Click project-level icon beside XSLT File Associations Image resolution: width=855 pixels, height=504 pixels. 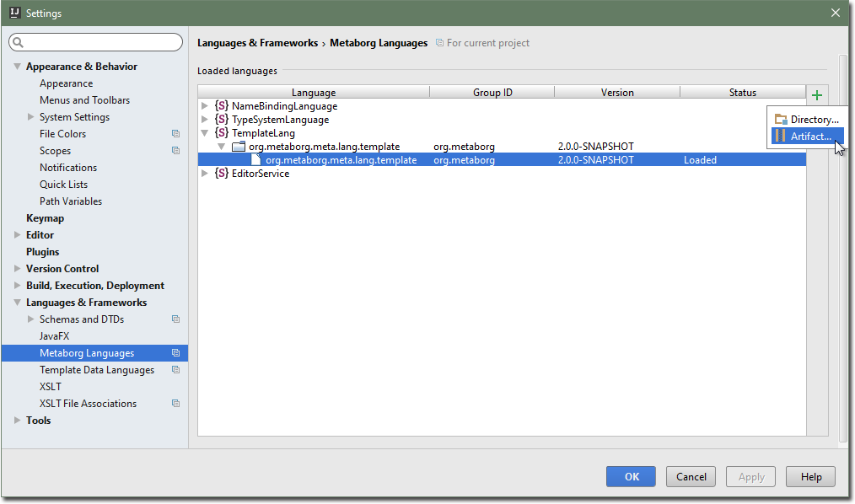175,404
